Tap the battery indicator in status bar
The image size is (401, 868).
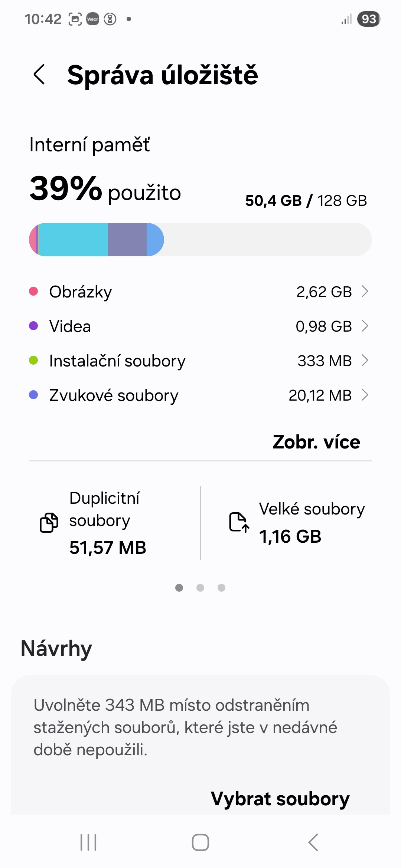pyautogui.click(x=368, y=19)
